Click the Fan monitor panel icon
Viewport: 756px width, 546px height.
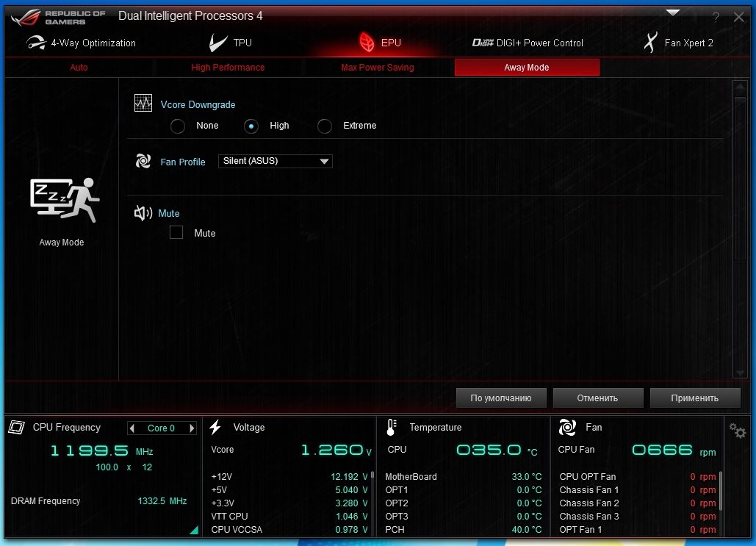coord(567,428)
